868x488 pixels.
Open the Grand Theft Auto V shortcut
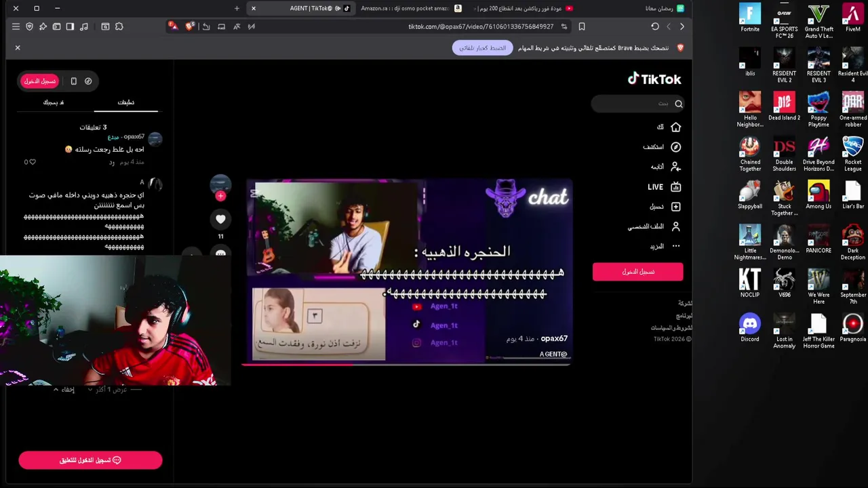pyautogui.click(x=819, y=21)
